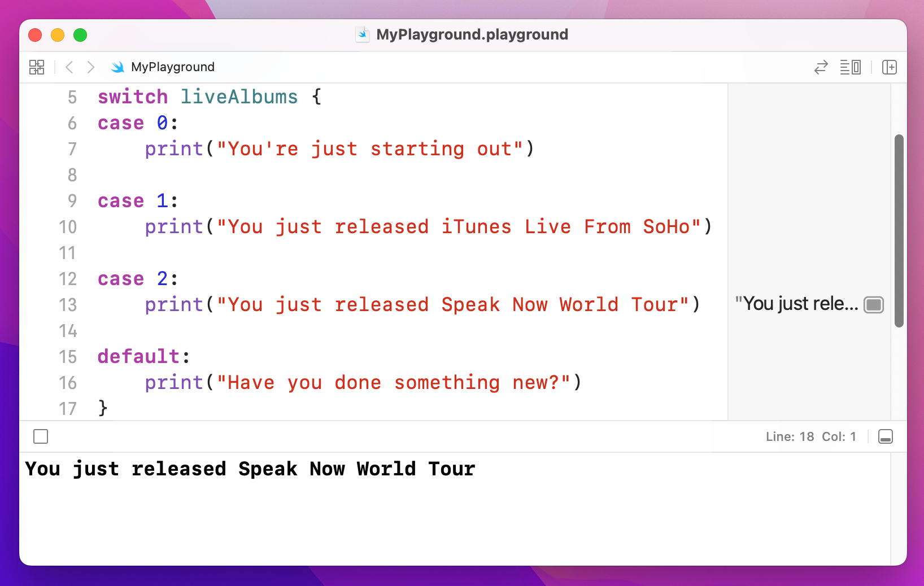Go back to the previous file
Viewport: 924px width, 586px height.
pyautogui.click(x=69, y=67)
